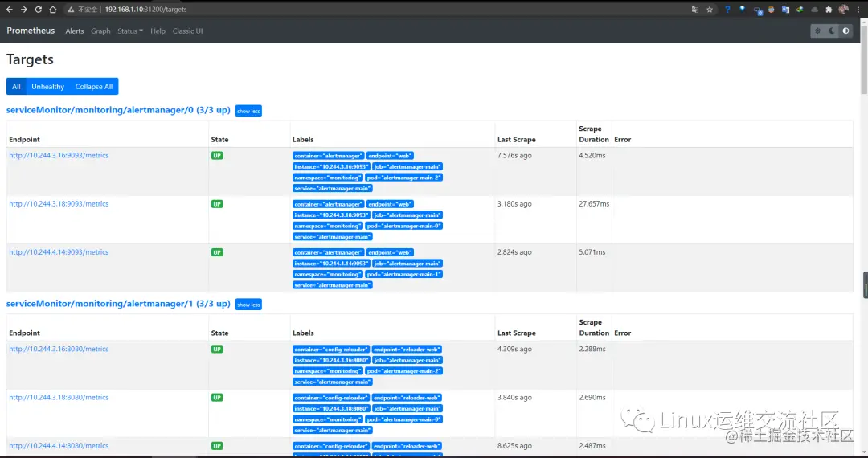The height and width of the screenshot is (458, 868).
Task: Open endpoint http://10.244.4.14:9093/metrics
Action: pyautogui.click(x=59, y=252)
